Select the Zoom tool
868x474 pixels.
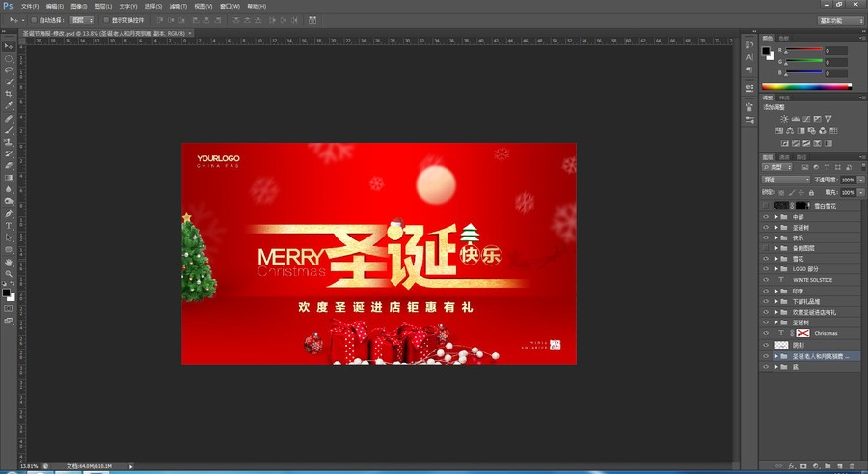(9, 274)
